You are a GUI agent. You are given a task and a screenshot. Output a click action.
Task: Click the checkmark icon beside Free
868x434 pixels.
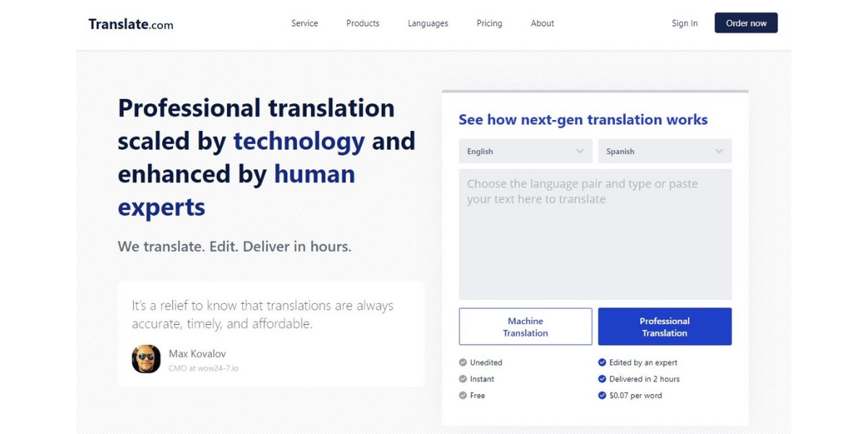click(463, 396)
